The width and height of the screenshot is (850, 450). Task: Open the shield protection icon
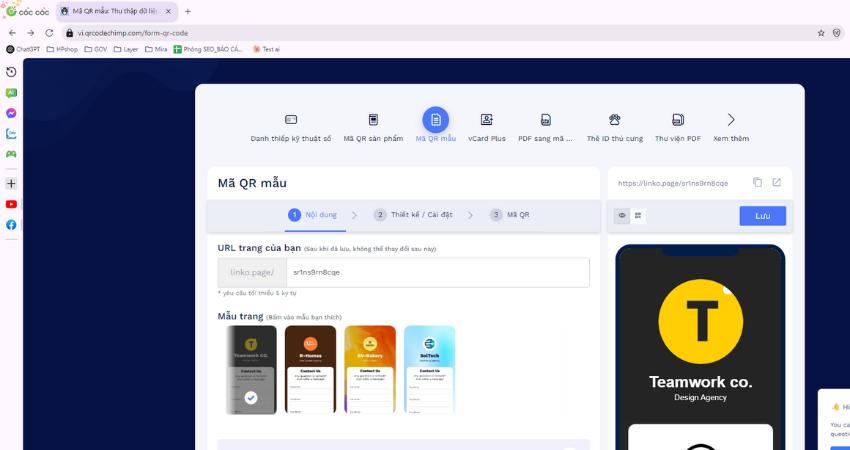[836, 33]
